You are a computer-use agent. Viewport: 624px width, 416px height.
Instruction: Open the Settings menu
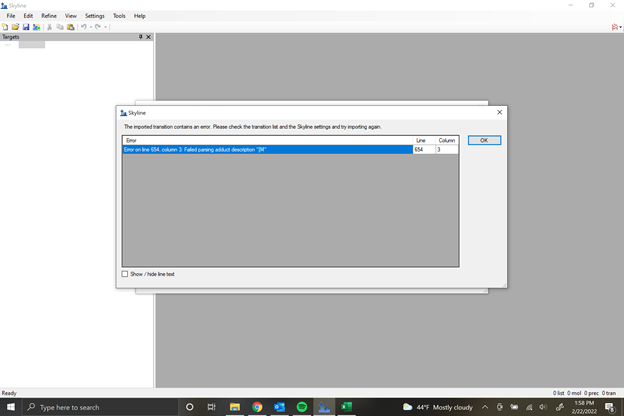coord(94,16)
